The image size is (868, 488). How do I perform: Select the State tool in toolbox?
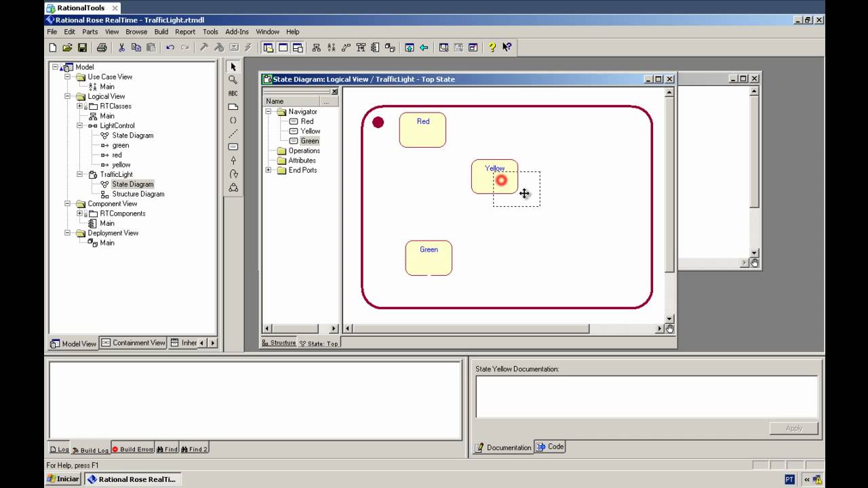coord(233,147)
